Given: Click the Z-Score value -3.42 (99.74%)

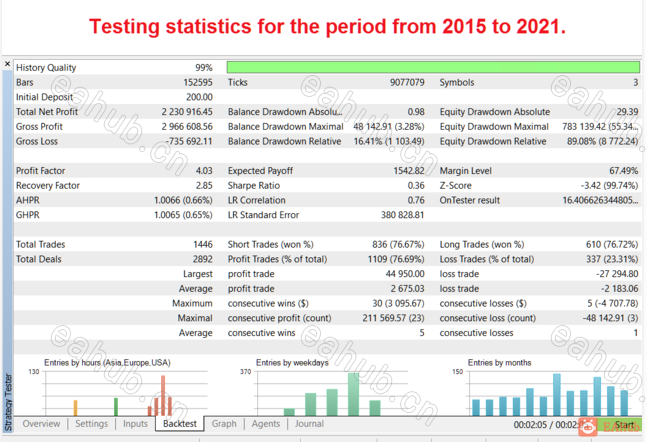Looking at the screenshot, I should click(610, 185).
